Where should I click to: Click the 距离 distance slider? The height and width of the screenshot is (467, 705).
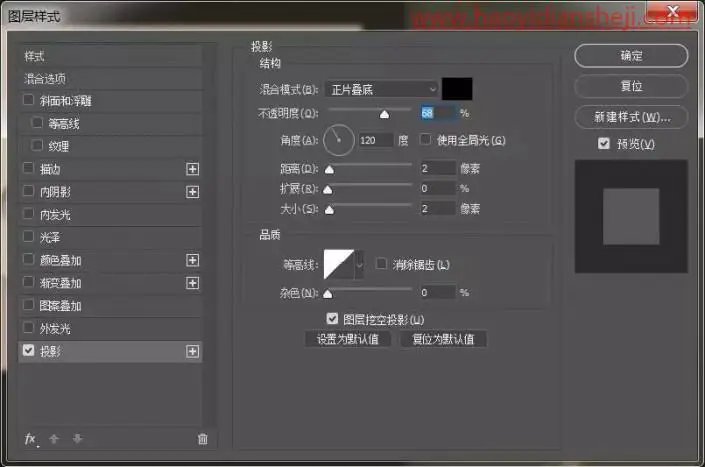tap(370, 167)
